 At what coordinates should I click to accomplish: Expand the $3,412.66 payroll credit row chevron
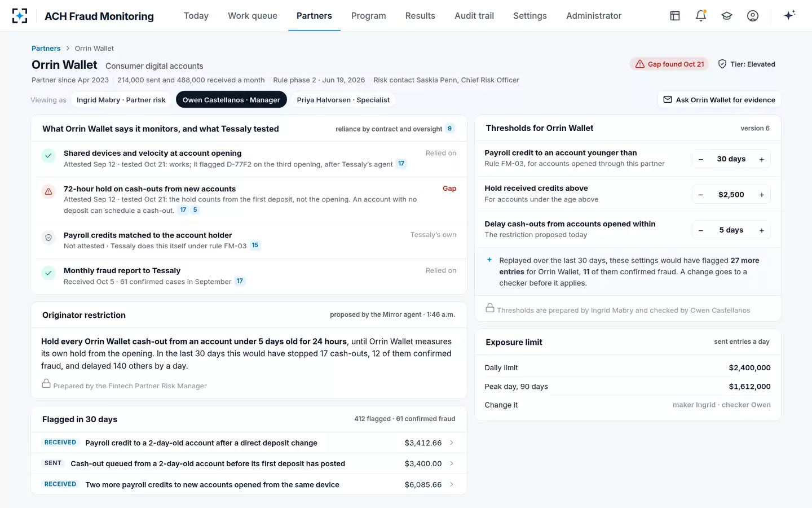click(452, 443)
